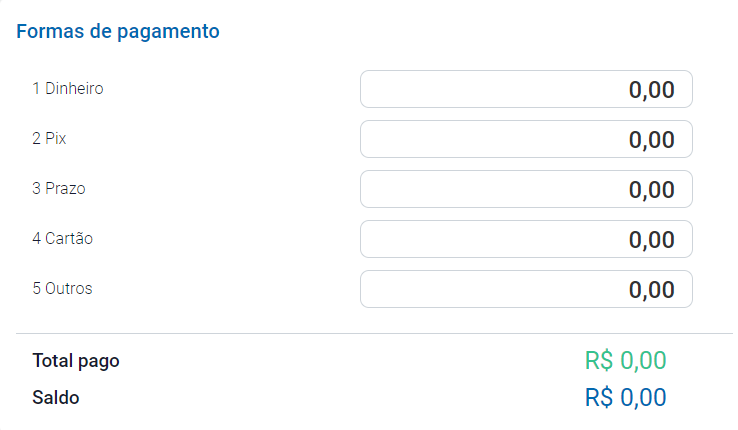Click the "1 Dinheiro" payment label

pos(68,89)
